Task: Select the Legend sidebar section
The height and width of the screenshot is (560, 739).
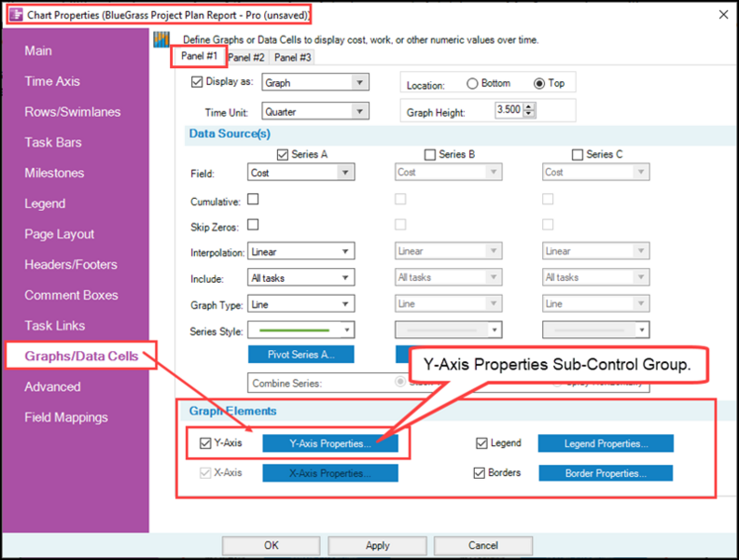Action: click(x=45, y=203)
